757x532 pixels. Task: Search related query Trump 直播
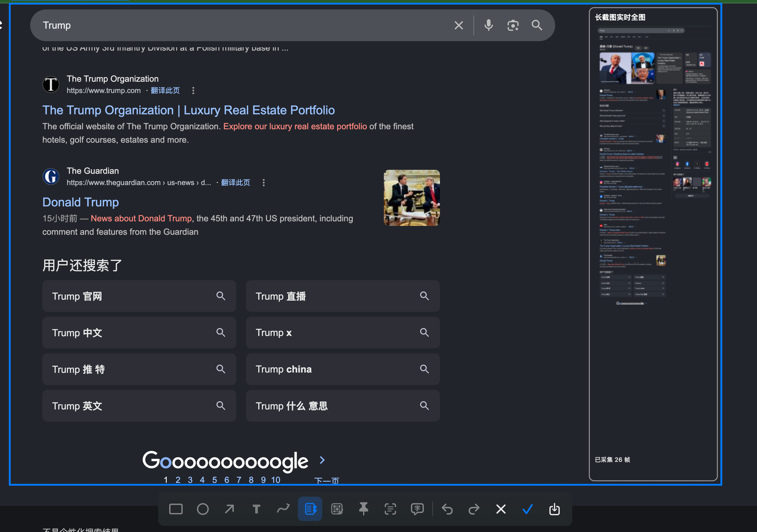(x=343, y=296)
